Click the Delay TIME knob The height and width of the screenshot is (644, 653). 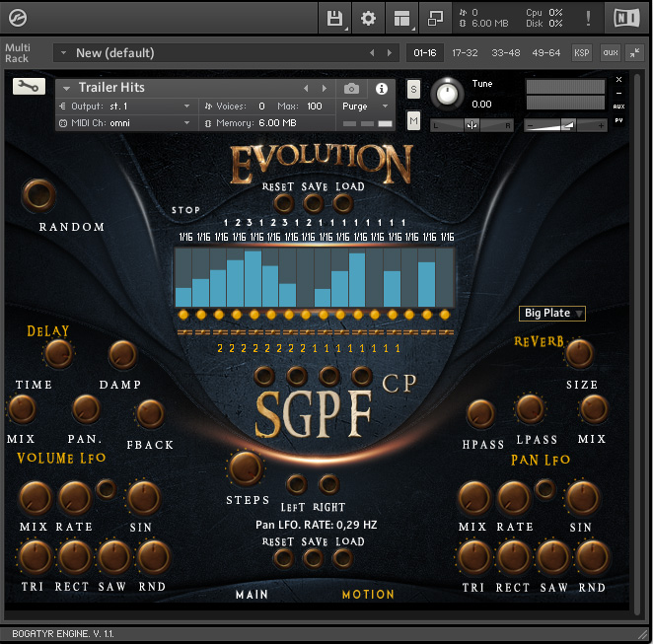[58, 354]
